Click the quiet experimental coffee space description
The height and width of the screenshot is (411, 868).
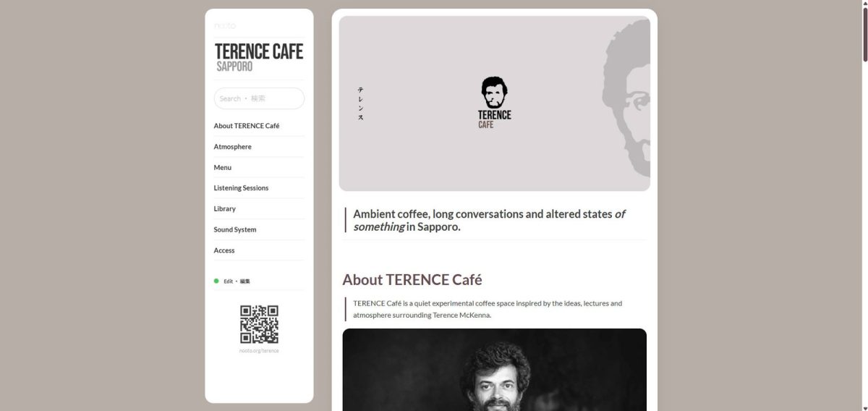click(x=487, y=309)
